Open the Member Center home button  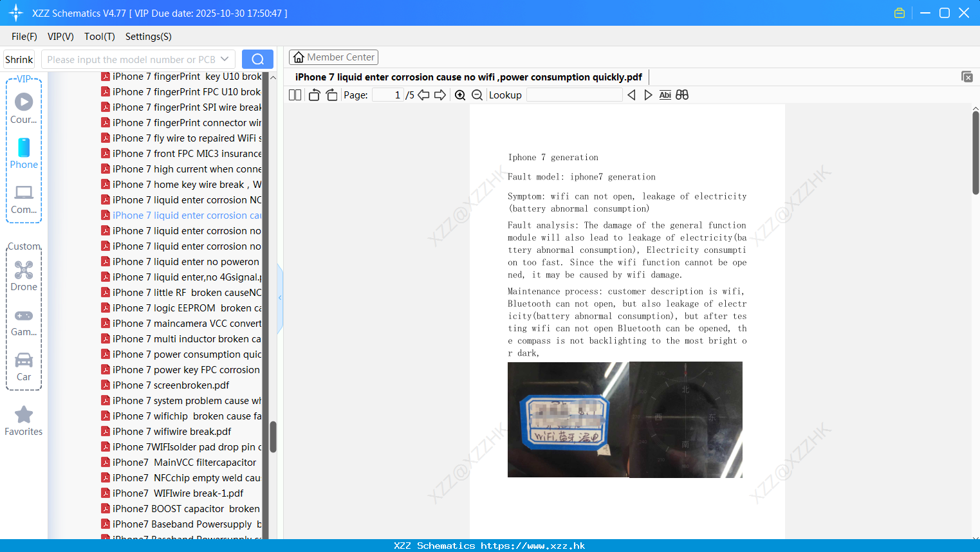point(333,57)
